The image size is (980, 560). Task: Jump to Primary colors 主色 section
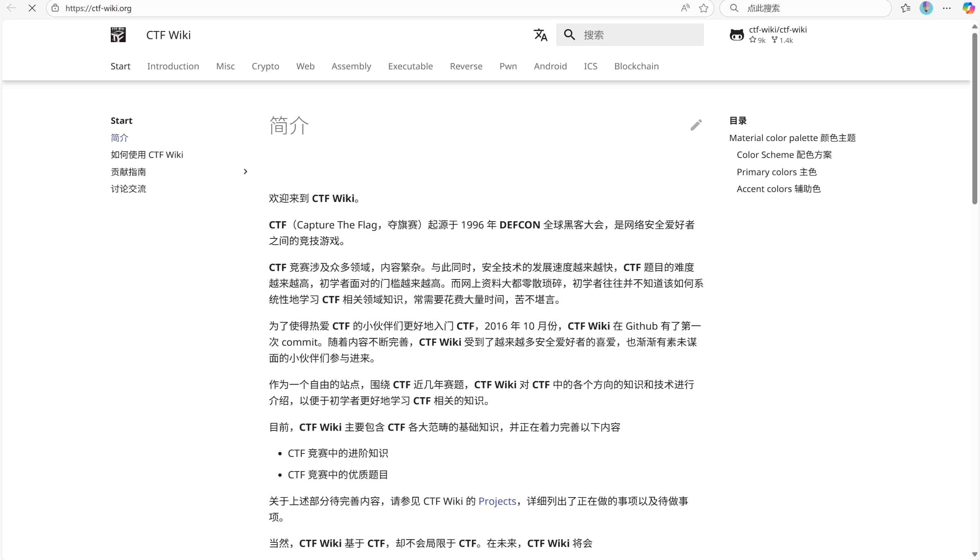click(776, 172)
